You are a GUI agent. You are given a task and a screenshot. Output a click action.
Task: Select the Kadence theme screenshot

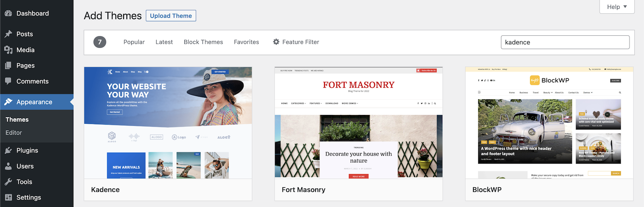click(x=168, y=123)
